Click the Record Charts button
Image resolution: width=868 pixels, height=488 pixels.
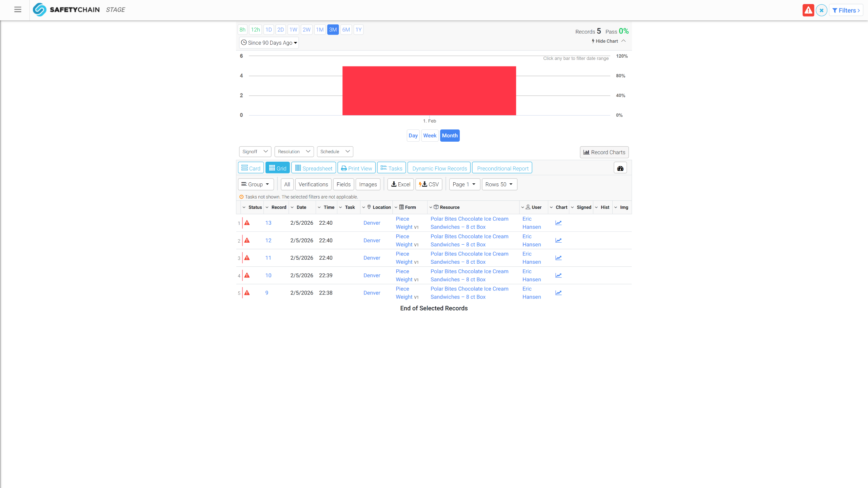point(604,152)
